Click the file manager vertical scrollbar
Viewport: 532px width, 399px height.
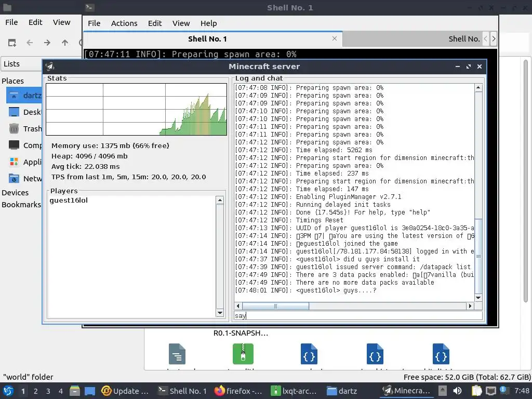pyautogui.click(x=526, y=180)
